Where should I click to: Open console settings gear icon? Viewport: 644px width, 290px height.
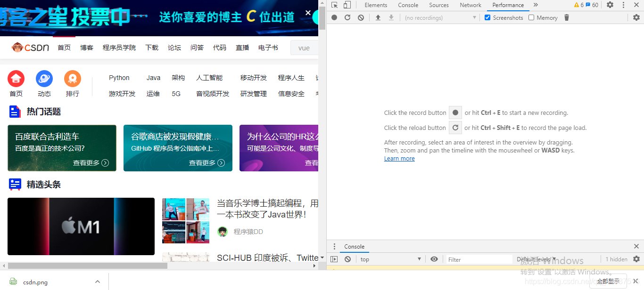coord(636,259)
